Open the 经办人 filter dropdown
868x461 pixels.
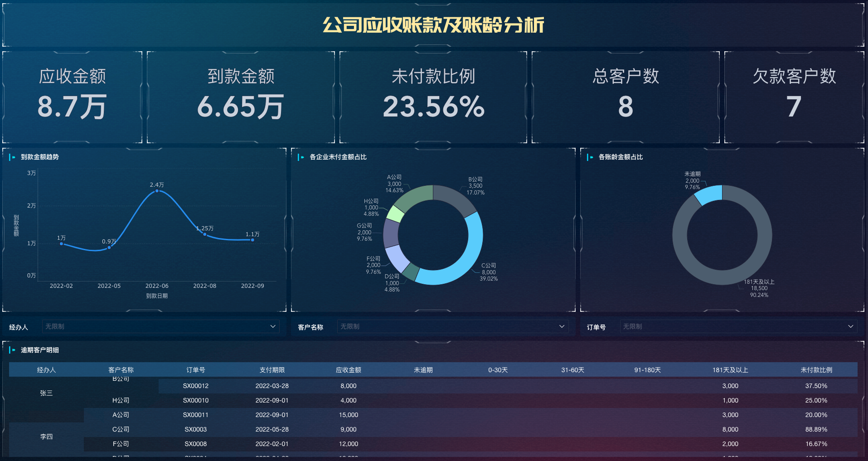(272, 326)
